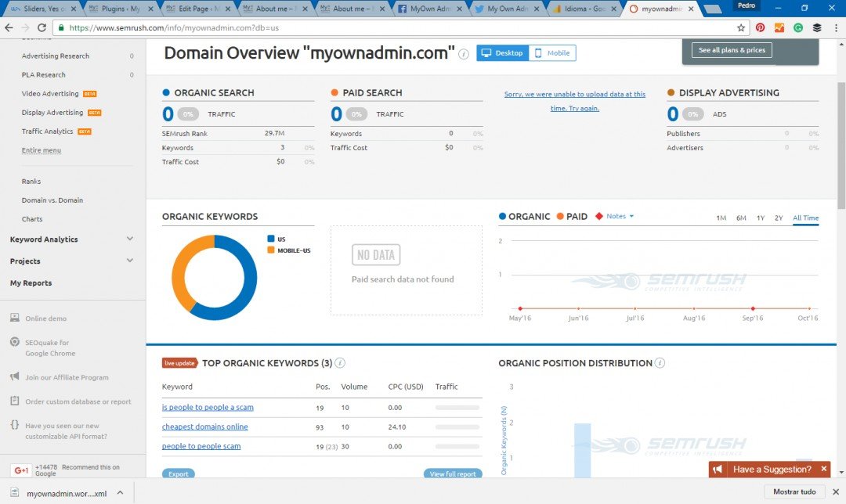This screenshot has width=846, height=504.
Task: Switch to the My Own Admin Twitter tab
Action: [x=507, y=9]
